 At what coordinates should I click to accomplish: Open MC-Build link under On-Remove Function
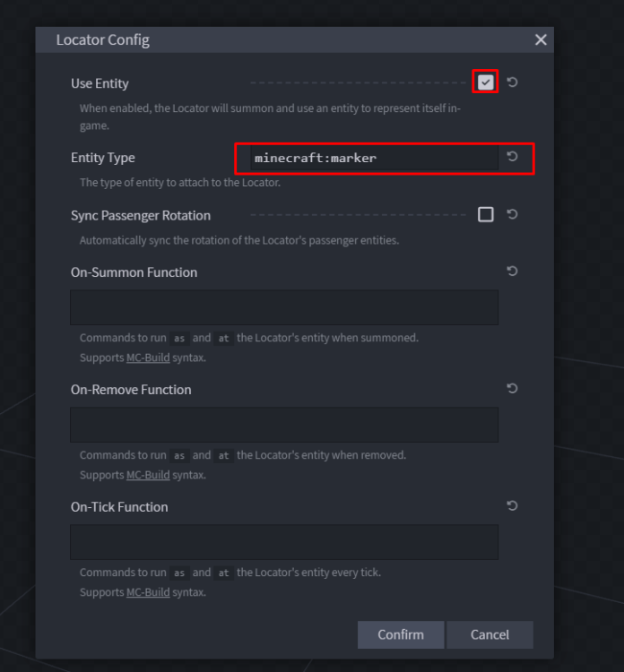click(148, 475)
